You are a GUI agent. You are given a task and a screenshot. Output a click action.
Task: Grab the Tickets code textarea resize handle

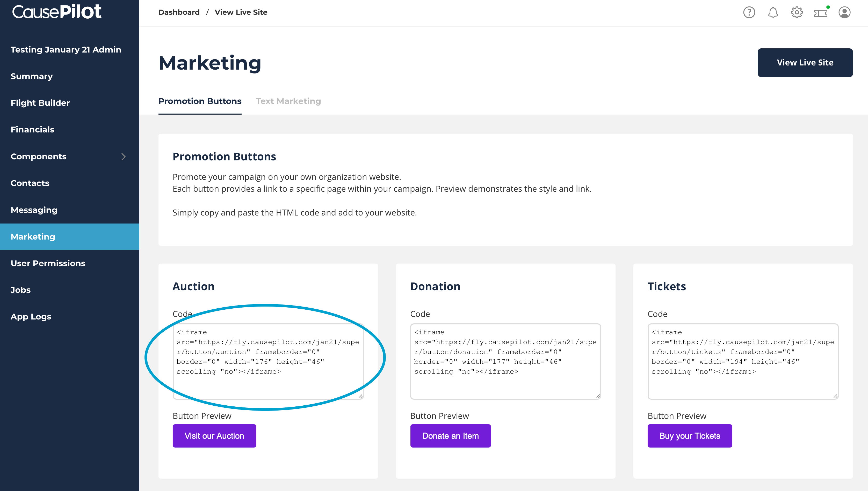(835, 396)
